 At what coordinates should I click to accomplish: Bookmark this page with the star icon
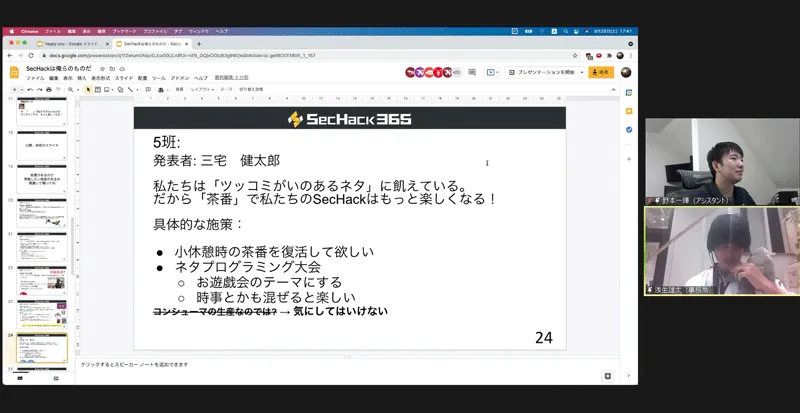coord(575,56)
